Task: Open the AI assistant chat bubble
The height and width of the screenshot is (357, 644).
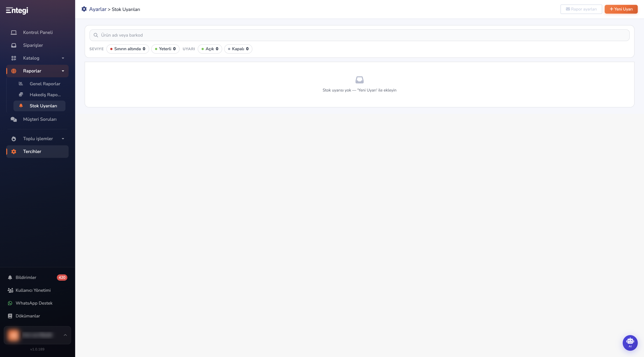Action: click(x=630, y=342)
